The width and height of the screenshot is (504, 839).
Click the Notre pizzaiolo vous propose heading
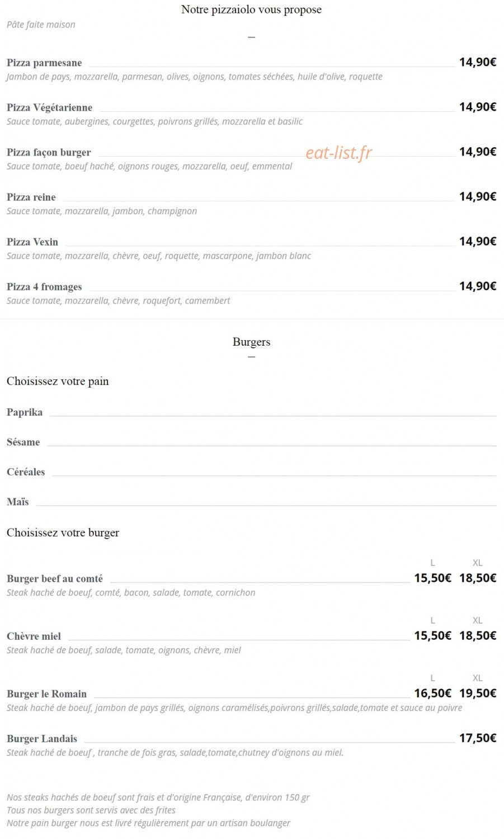point(251,10)
